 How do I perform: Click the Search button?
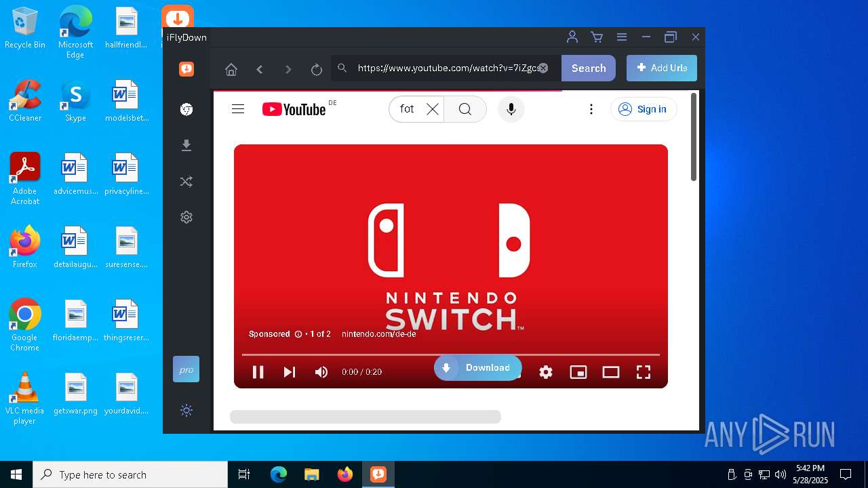click(589, 68)
